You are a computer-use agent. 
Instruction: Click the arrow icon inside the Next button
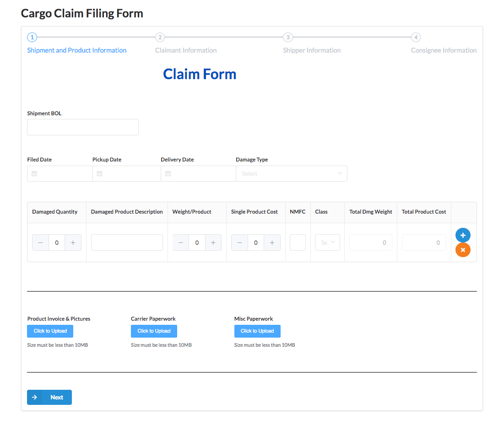click(x=35, y=397)
